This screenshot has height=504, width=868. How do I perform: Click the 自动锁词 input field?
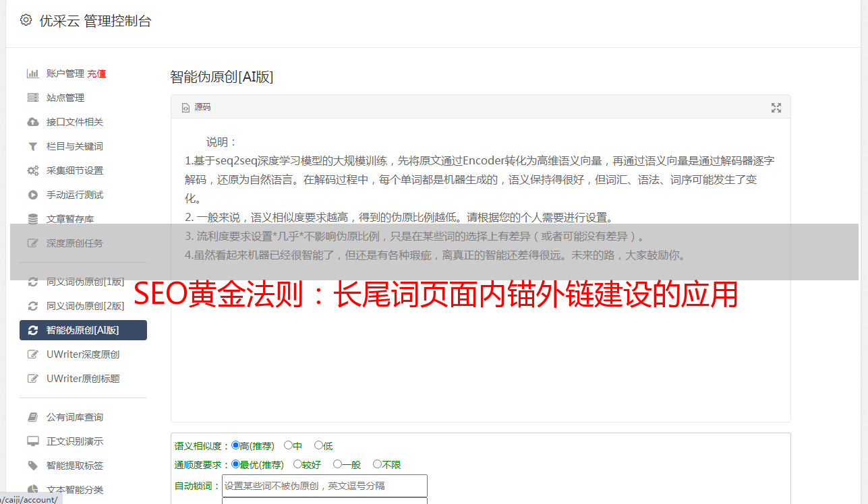(x=324, y=486)
